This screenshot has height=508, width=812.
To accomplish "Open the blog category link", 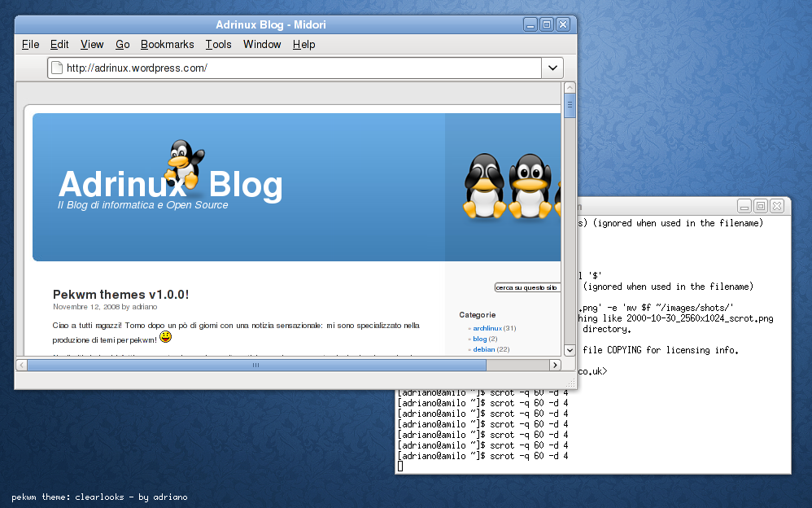I will point(479,339).
